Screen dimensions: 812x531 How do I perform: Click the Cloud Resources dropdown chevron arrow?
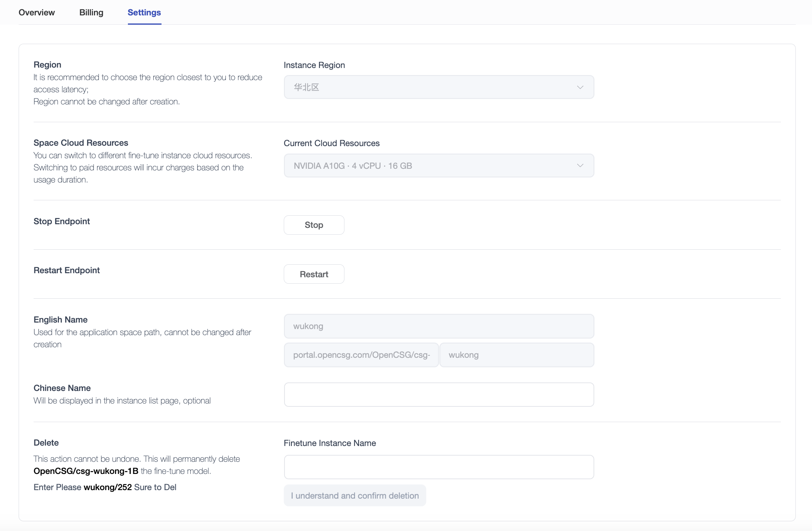580,166
